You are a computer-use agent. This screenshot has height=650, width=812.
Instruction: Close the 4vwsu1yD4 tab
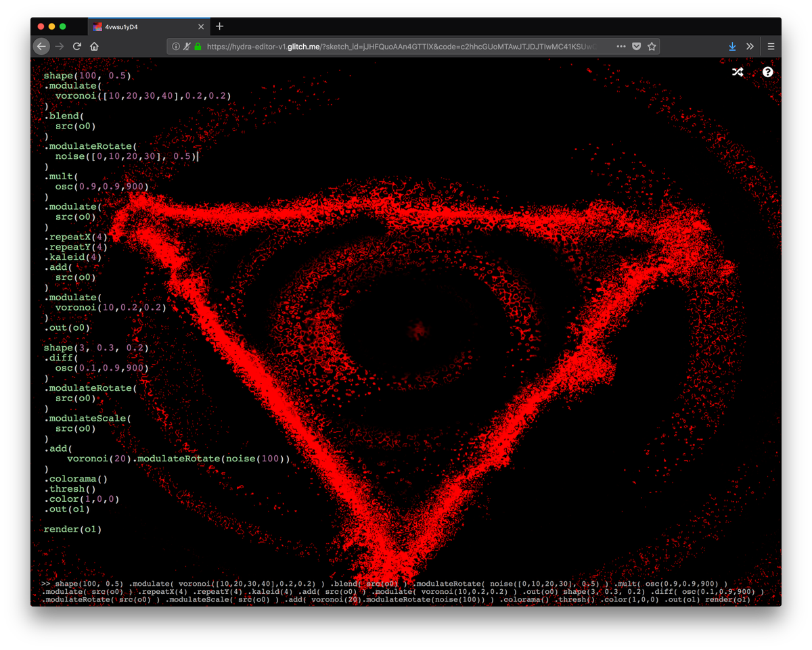(201, 27)
